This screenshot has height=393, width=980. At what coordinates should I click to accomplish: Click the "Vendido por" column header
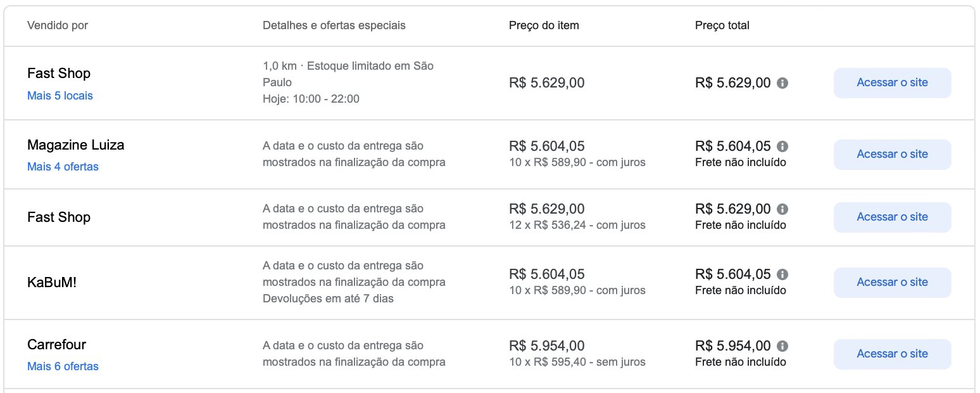pyautogui.click(x=58, y=25)
